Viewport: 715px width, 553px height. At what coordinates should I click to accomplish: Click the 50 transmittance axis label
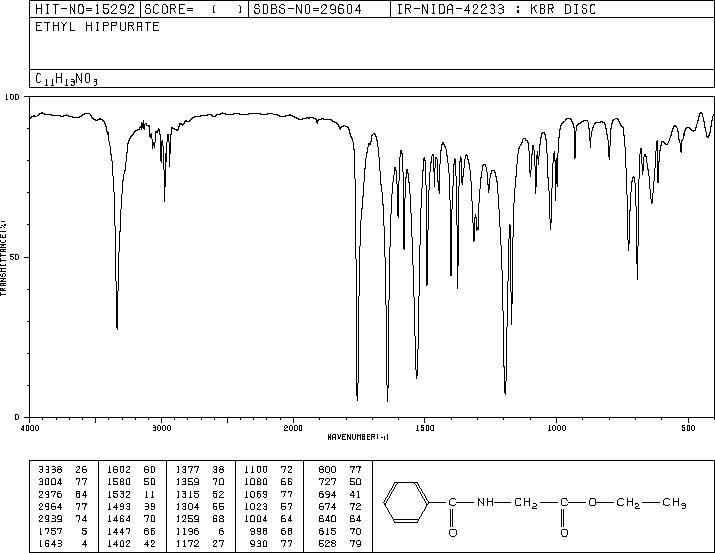(15, 257)
